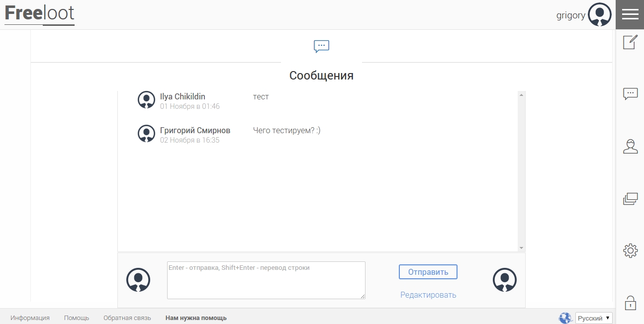Open the Нам нужна помощь footer link
The width and height of the screenshot is (644, 324).
196,318
